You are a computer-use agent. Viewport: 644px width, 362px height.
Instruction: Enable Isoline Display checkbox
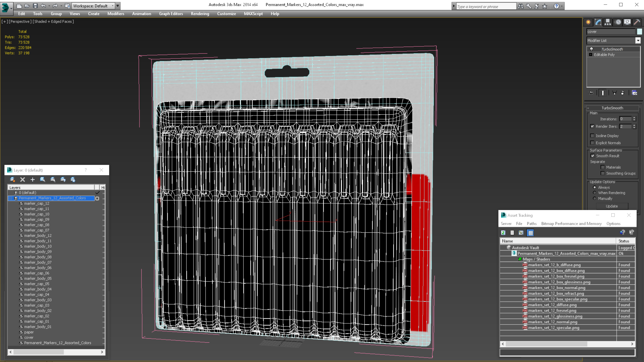click(x=592, y=136)
